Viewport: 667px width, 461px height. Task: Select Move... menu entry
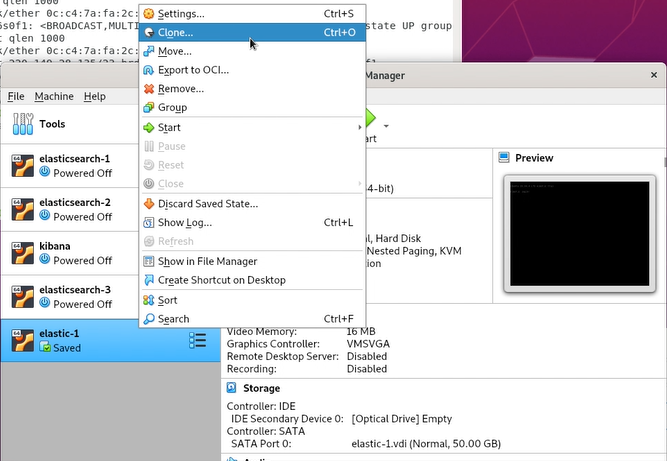click(x=252, y=51)
